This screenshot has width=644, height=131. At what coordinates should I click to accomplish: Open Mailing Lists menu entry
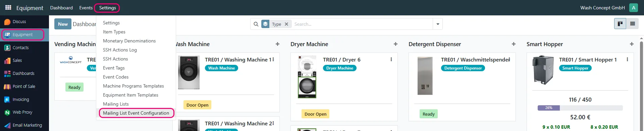coord(116,104)
